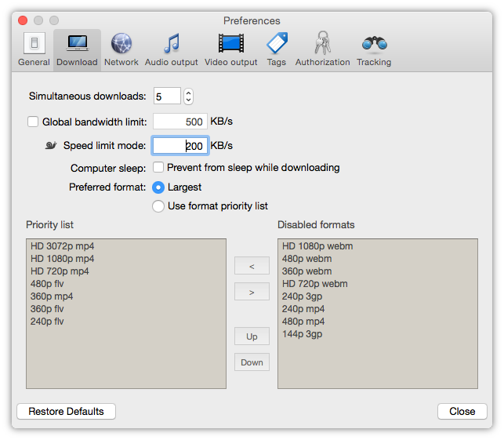Enable Global bandwidth limit checkbox
Viewport: 504px width, 440px height.
tap(33, 122)
